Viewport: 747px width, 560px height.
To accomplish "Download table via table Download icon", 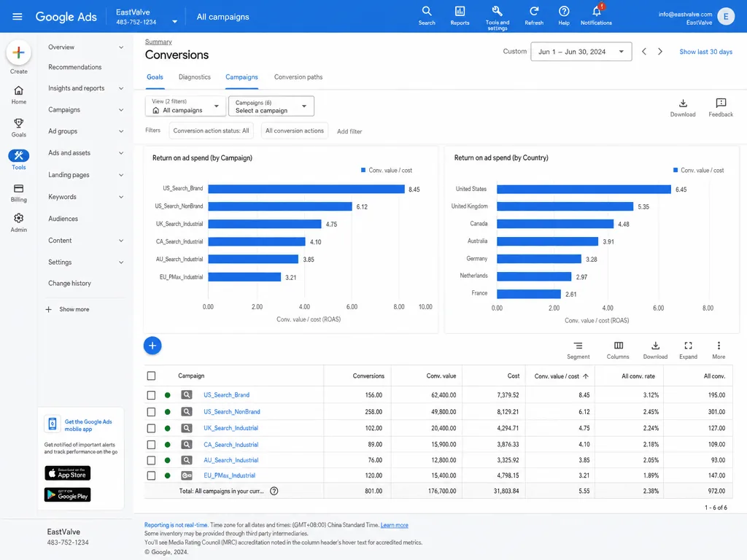I will tap(655, 350).
